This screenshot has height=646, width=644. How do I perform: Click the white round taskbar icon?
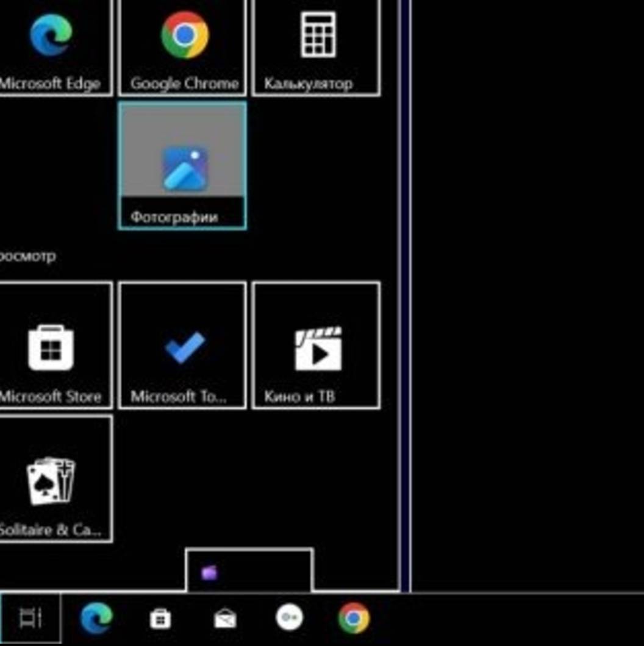(x=289, y=617)
